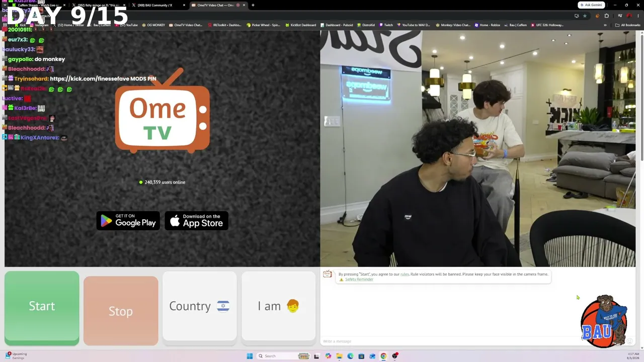Open the Country selector

[x=199, y=306]
